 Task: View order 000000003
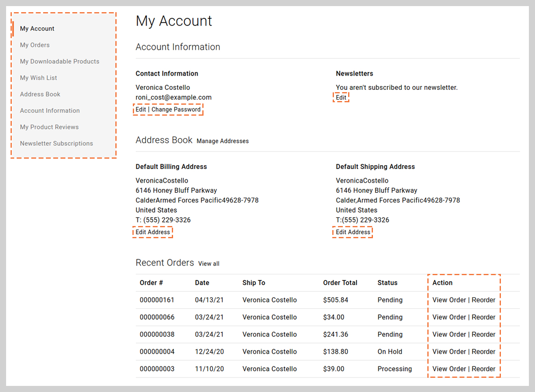449,369
